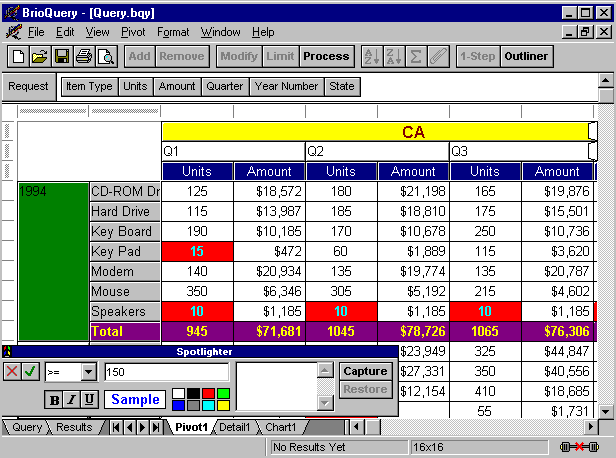Click Spotlighter list scroll up arrow
Viewport: 616px width, 458px height.
point(325,370)
